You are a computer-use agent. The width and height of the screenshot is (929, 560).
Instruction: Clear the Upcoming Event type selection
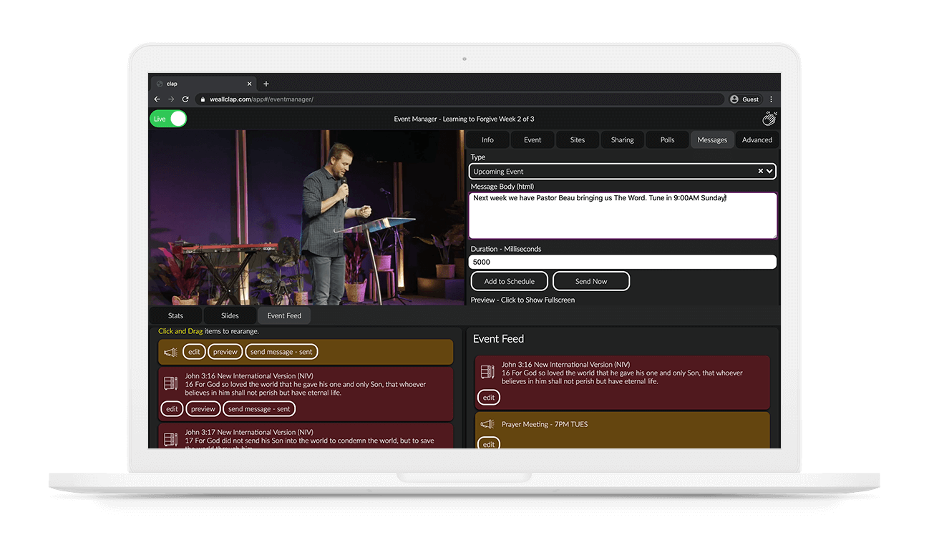[760, 172]
